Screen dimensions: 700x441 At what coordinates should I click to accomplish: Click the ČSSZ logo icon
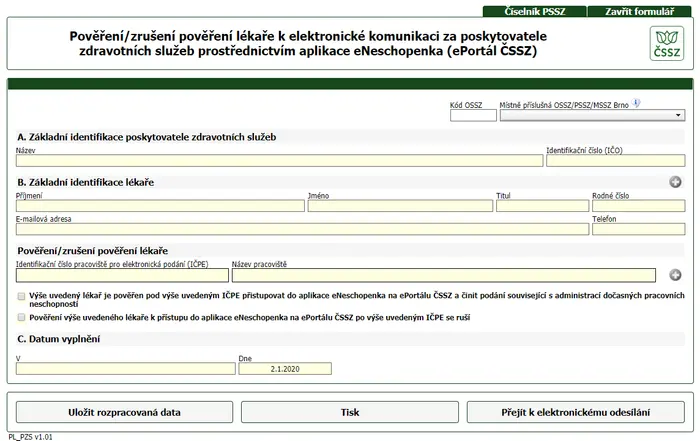tap(667, 43)
